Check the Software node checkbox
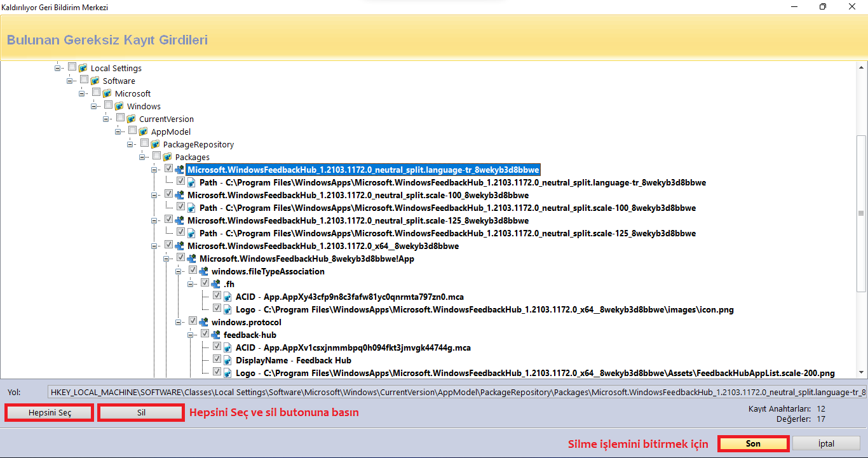The width and height of the screenshot is (868, 458). tap(84, 80)
